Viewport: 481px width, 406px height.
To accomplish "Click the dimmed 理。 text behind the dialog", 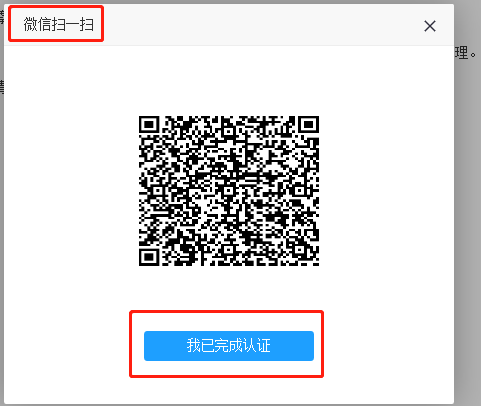I will point(466,53).
